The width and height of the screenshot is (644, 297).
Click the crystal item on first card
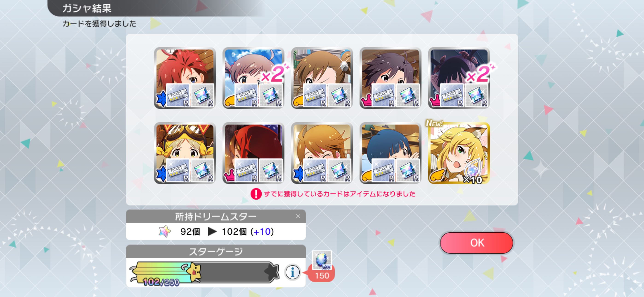[202, 96]
